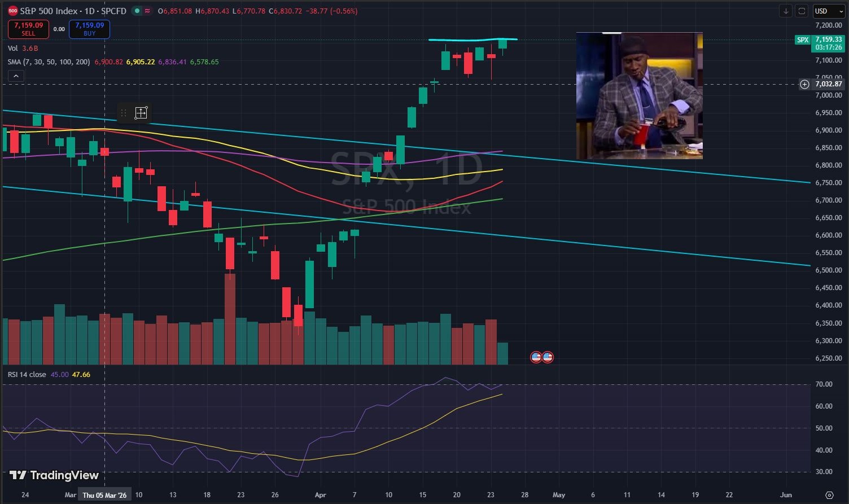This screenshot has height=504, width=849.
Task: Click the TradingView logo
Action: [54, 475]
